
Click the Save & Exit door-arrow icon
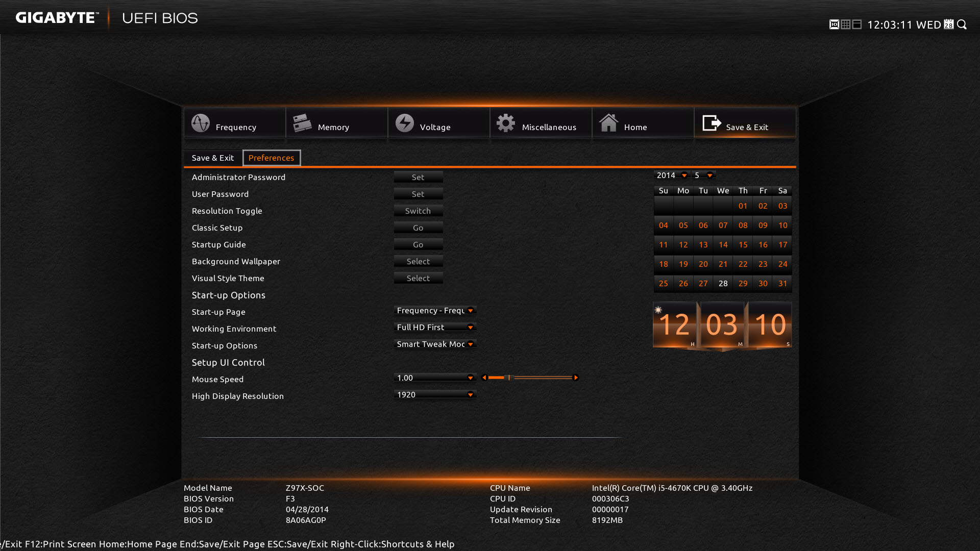(712, 123)
